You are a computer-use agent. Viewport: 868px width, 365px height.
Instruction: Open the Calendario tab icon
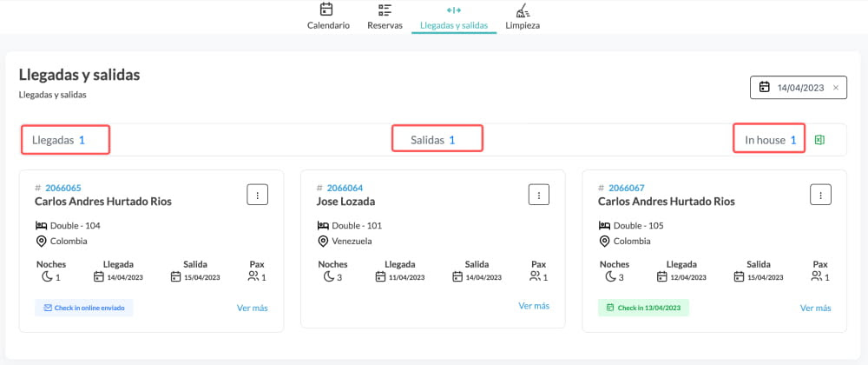(326, 10)
